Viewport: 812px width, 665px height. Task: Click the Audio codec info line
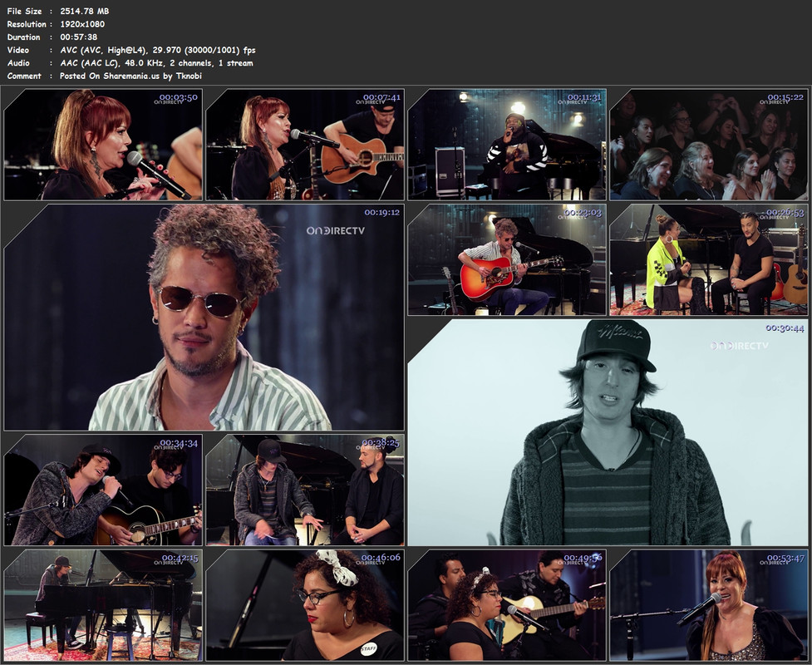click(156, 63)
